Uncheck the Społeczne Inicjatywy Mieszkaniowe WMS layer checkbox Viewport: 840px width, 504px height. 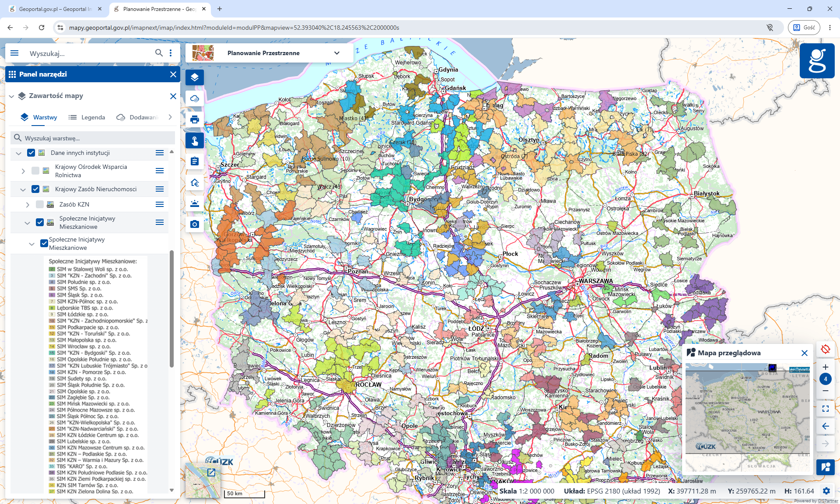[x=40, y=222]
